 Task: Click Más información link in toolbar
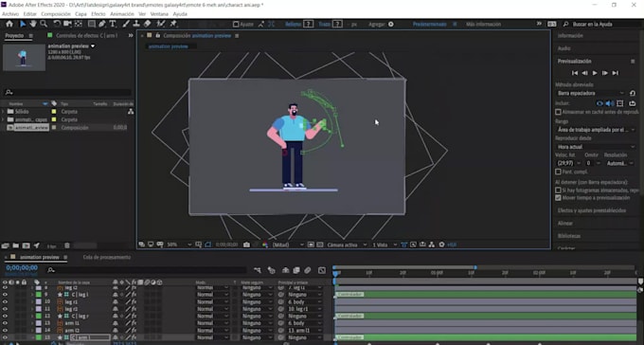pyautogui.click(x=483, y=25)
